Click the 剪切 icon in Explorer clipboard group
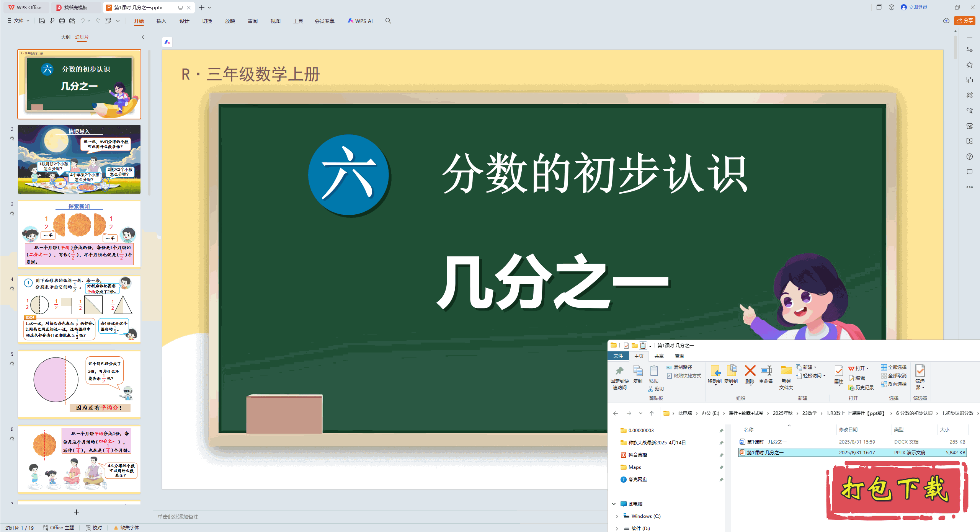 tap(655, 388)
